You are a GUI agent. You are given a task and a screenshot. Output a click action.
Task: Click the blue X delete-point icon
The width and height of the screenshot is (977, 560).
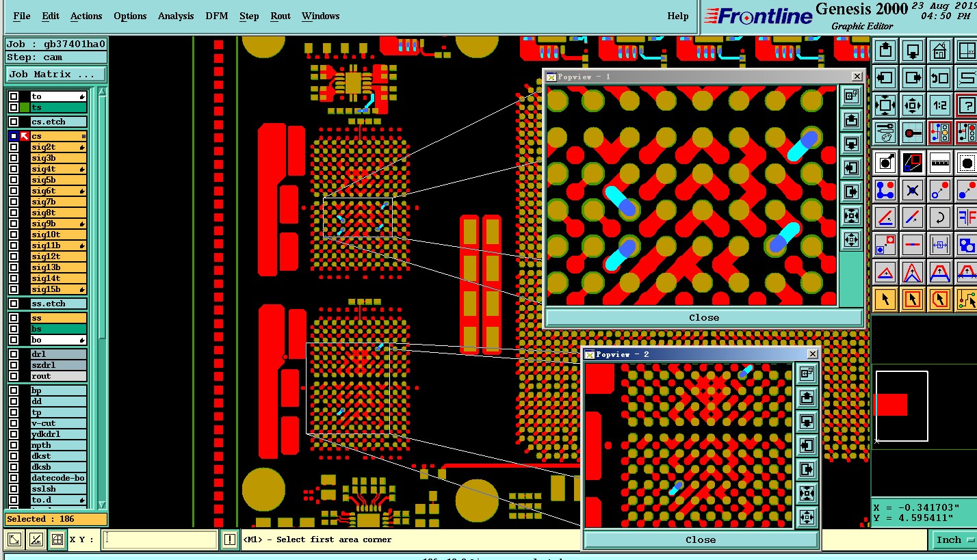point(913,190)
